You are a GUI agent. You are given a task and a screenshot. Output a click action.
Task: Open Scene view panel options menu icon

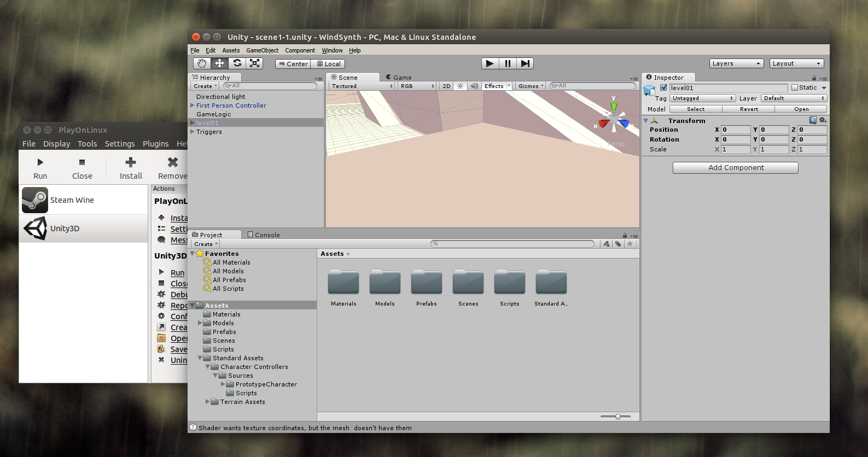pyautogui.click(x=634, y=79)
